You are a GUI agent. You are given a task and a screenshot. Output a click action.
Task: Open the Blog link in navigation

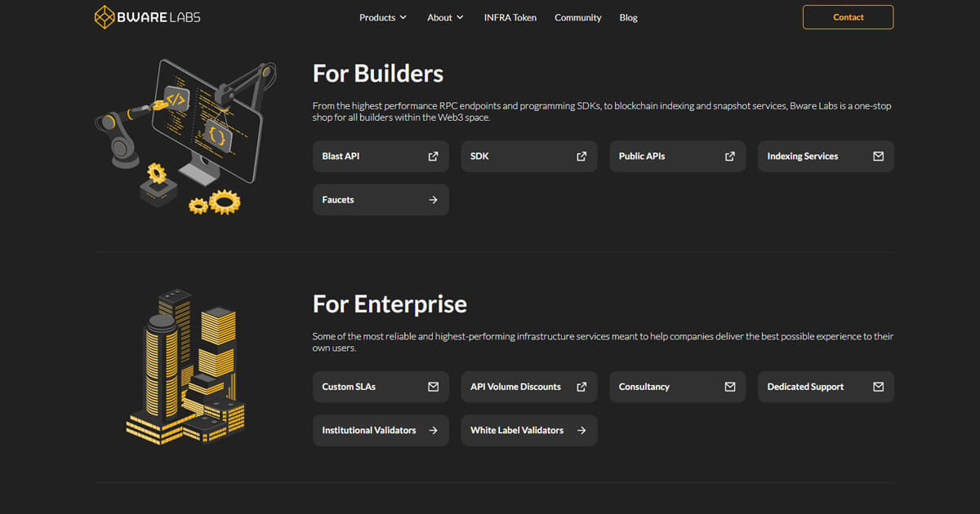[x=629, y=17]
